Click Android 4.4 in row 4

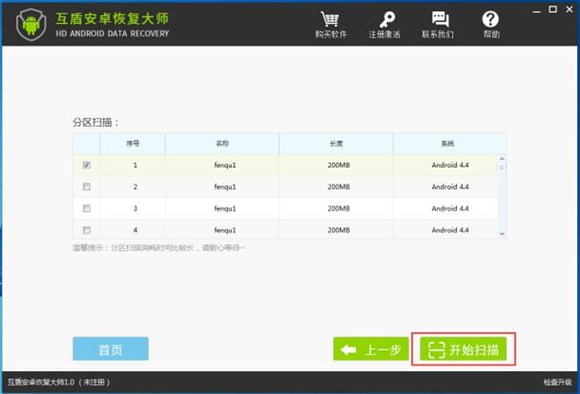pos(450,230)
